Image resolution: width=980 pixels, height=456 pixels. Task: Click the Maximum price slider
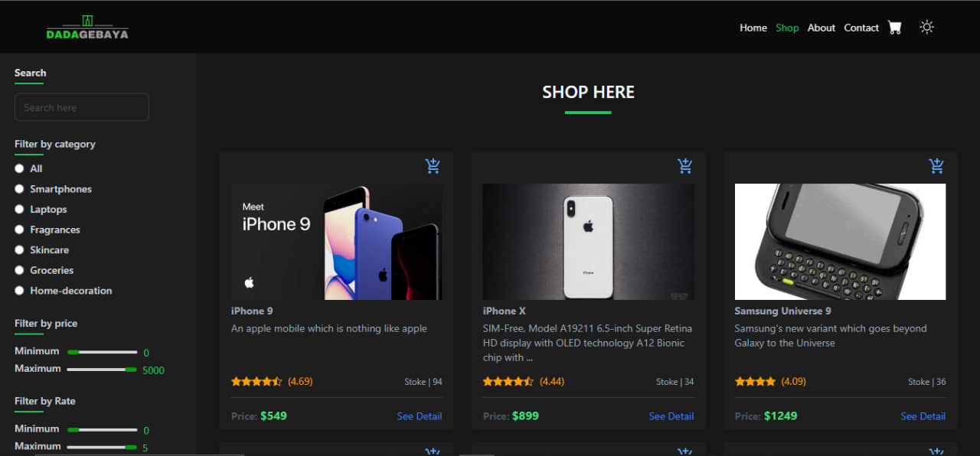102,370
